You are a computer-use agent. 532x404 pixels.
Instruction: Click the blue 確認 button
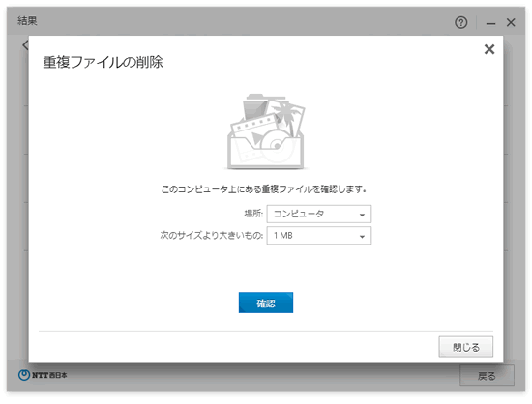[266, 303]
